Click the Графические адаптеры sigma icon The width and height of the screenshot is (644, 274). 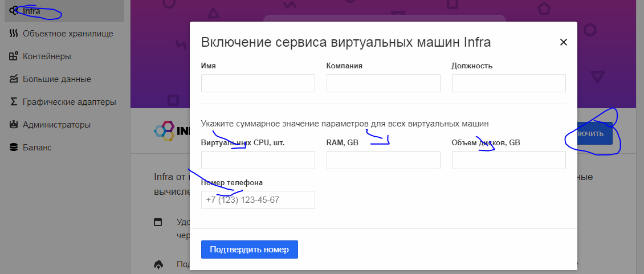pyautogui.click(x=14, y=102)
